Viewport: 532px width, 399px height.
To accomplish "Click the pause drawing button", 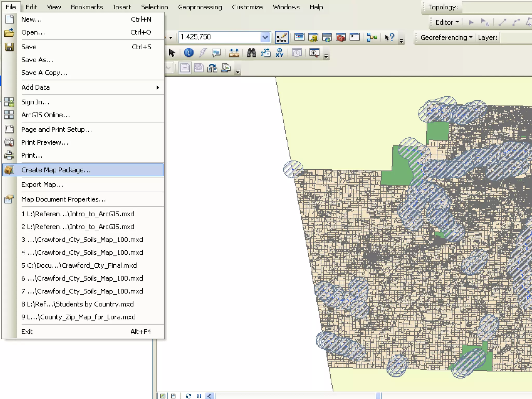I will pyautogui.click(x=199, y=396).
